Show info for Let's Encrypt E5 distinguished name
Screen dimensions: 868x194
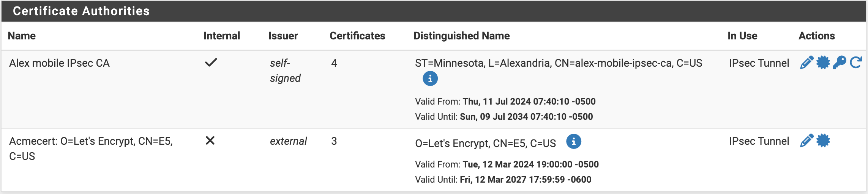pos(573,142)
